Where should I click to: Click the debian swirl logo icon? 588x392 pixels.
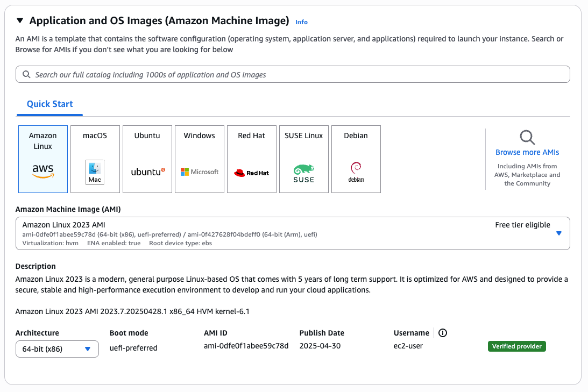[x=356, y=172]
